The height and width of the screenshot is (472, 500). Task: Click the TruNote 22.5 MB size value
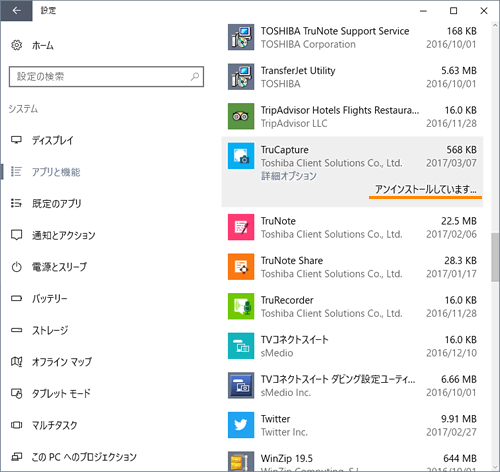point(459,221)
